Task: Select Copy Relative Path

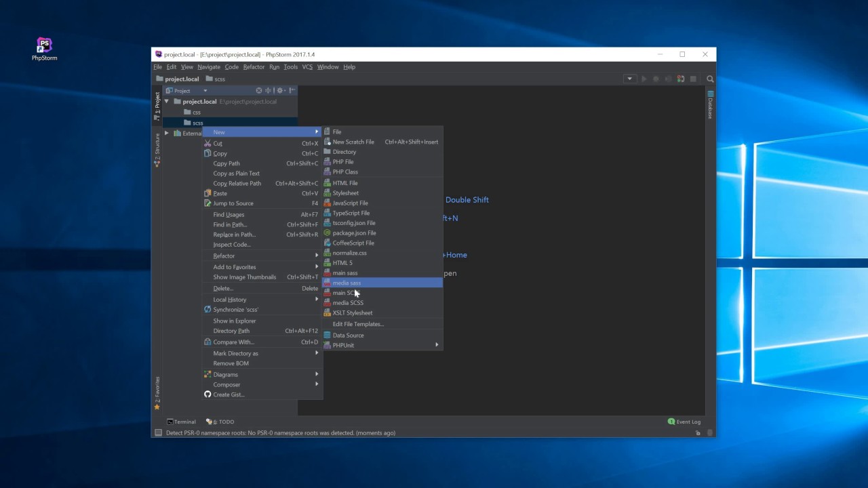Action: click(x=262, y=184)
